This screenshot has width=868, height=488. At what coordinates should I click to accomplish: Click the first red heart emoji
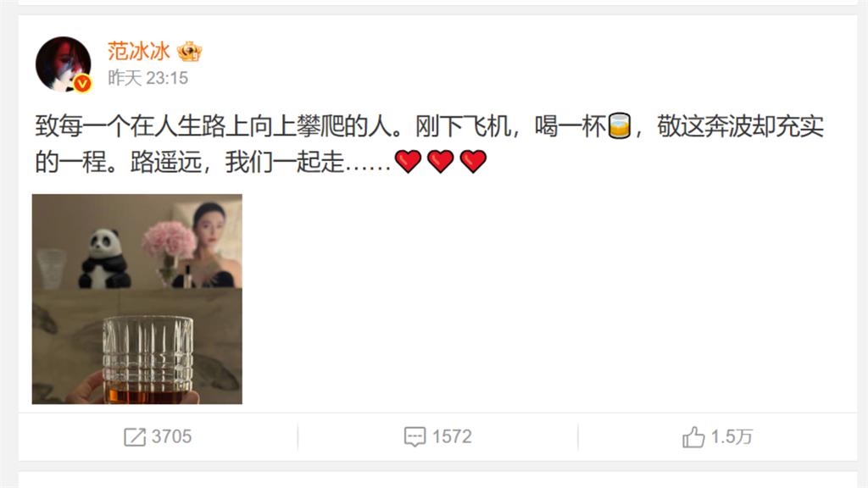click(x=409, y=162)
